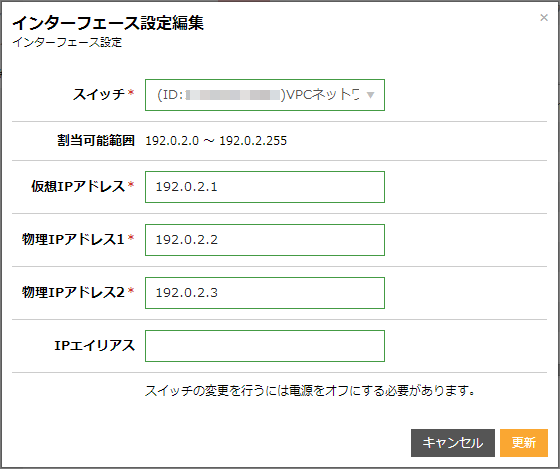Focus the 仮想IPアドレス field showing 192.0.2.1
This screenshot has width=560, height=469.
point(265,187)
